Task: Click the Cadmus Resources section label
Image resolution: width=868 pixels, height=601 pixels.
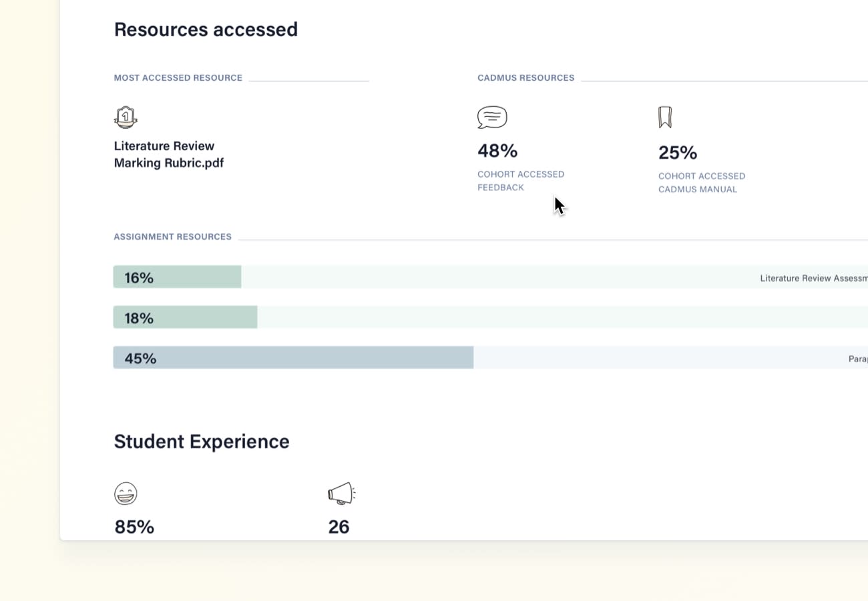Action: click(525, 78)
